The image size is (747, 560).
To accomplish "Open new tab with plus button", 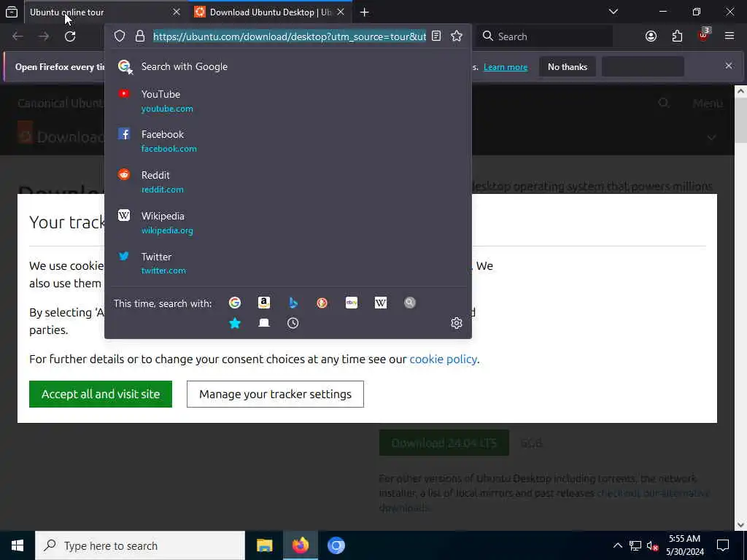I will coord(365,12).
